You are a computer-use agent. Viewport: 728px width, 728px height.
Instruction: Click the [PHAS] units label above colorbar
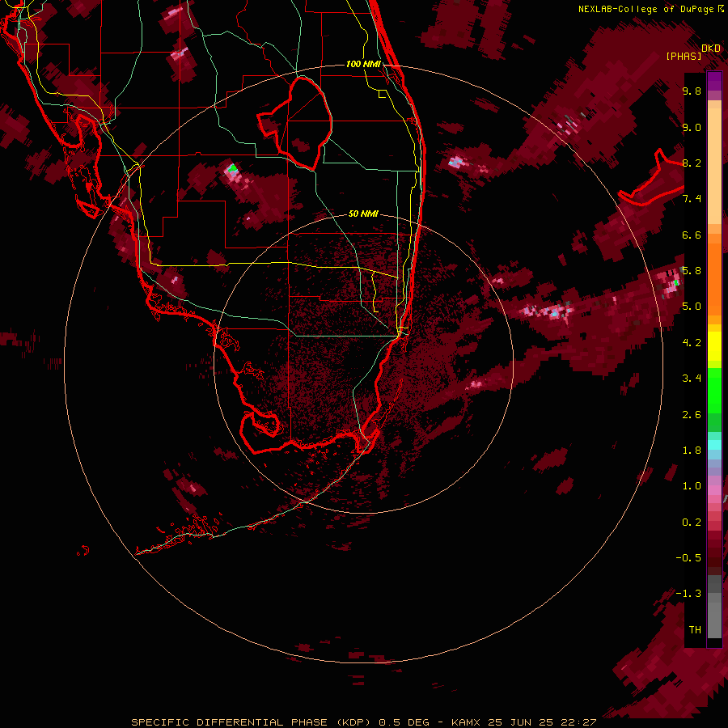click(684, 56)
